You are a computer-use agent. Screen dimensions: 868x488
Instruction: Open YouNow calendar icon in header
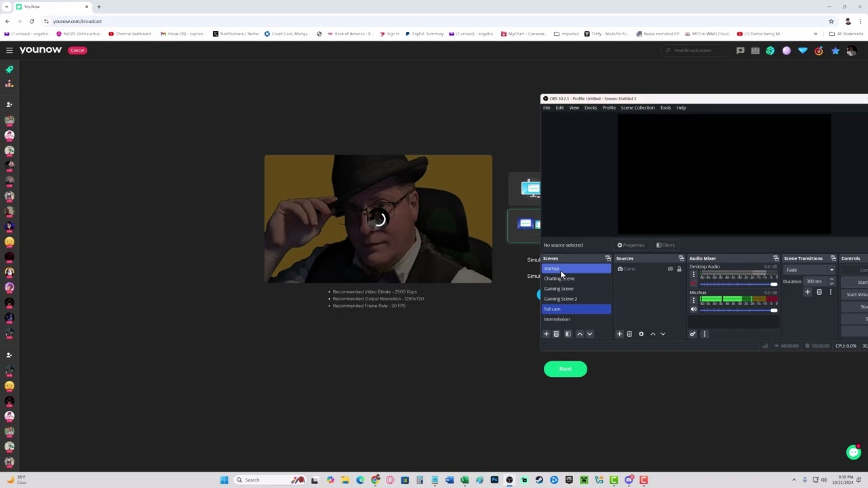755,50
